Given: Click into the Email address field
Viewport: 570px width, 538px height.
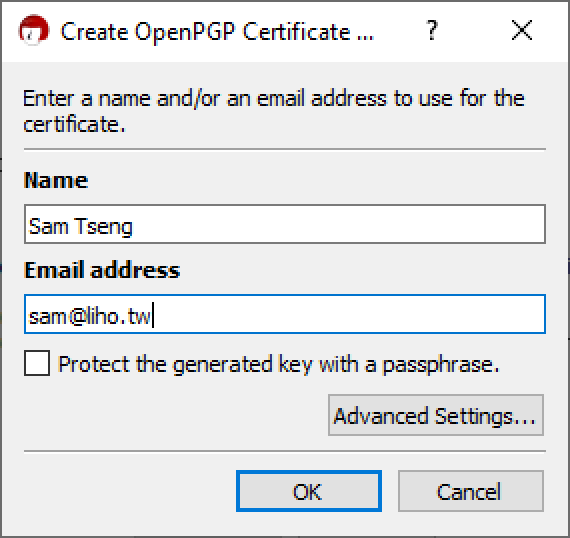Looking at the screenshot, I should (x=285, y=314).
